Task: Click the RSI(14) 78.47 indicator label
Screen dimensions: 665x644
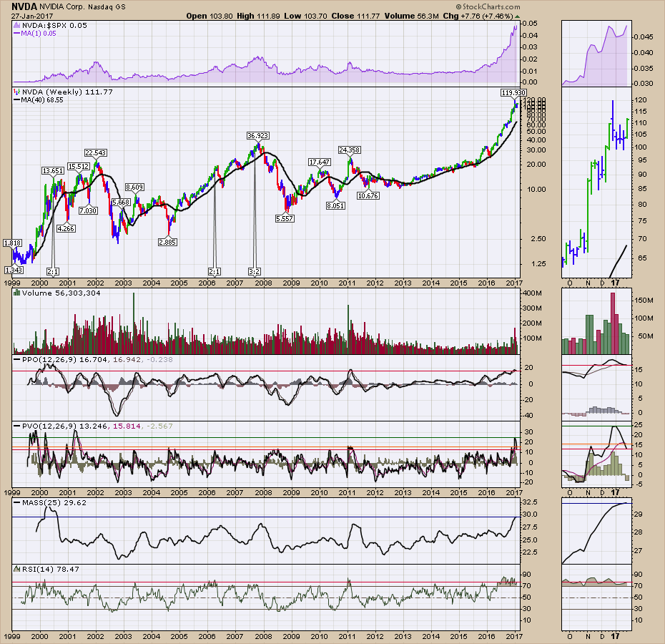Action: pyautogui.click(x=51, y=570)
